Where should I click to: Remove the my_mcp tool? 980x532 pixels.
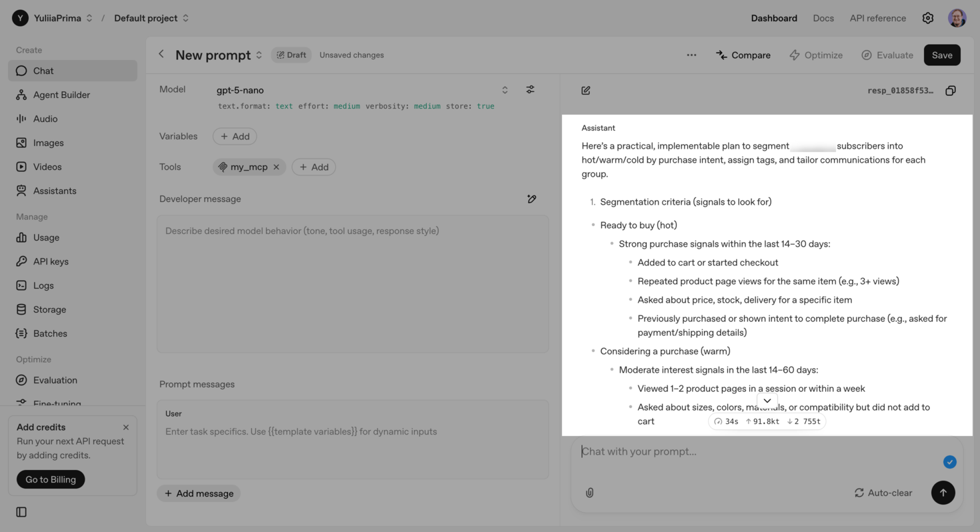[276, 167]
